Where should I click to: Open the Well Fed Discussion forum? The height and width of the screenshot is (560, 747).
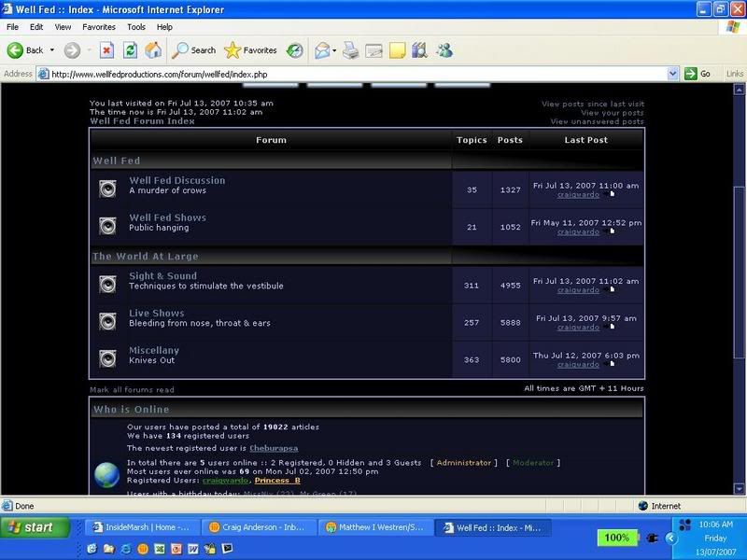(x=177, y=180)
